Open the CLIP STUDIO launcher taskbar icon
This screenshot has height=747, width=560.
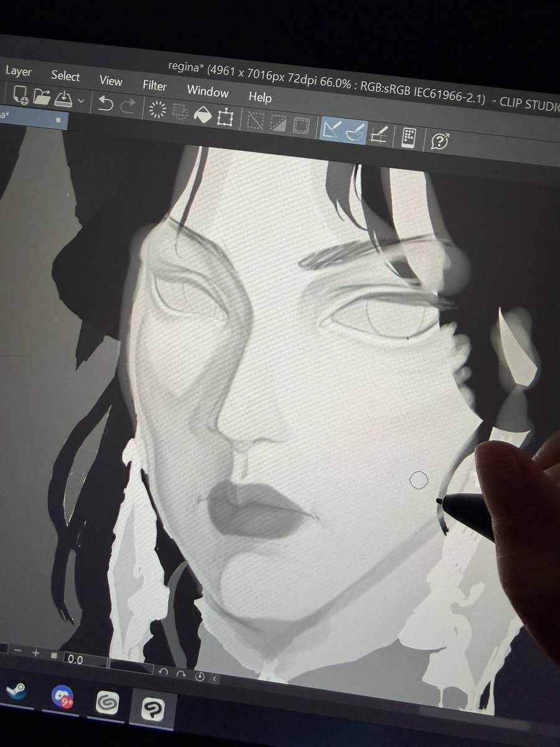click(107, 703)
